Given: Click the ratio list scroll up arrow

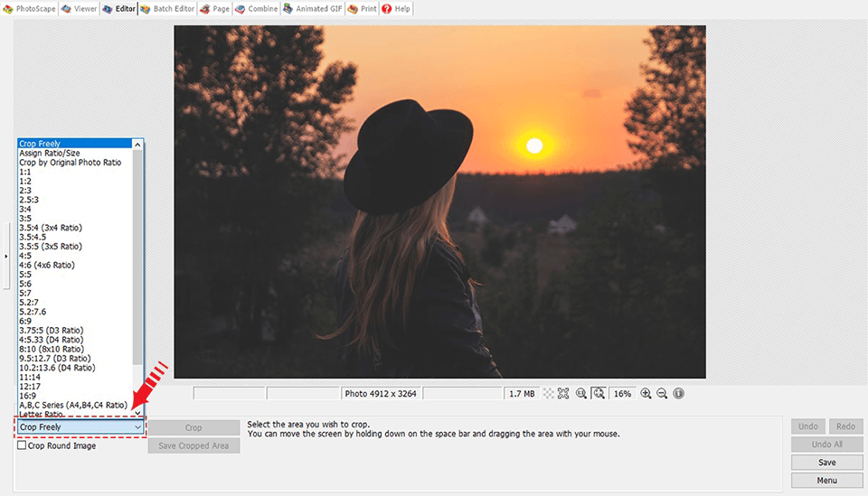Looking at the screenshot, I should click(x=137, y=145).
